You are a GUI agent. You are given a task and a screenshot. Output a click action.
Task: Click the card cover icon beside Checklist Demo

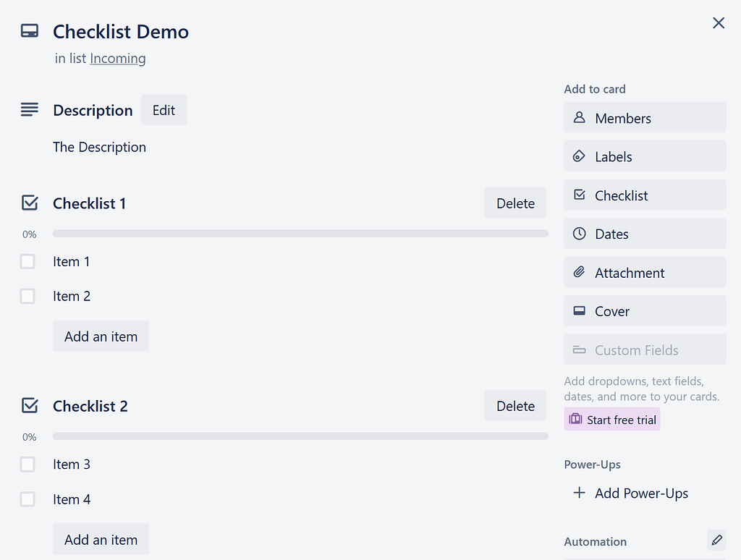(x=29, y=31)
